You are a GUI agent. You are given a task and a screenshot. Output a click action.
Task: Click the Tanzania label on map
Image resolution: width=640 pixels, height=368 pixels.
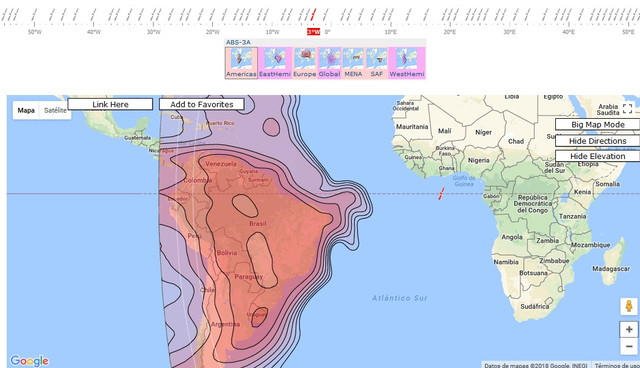[x=572, y=216]
